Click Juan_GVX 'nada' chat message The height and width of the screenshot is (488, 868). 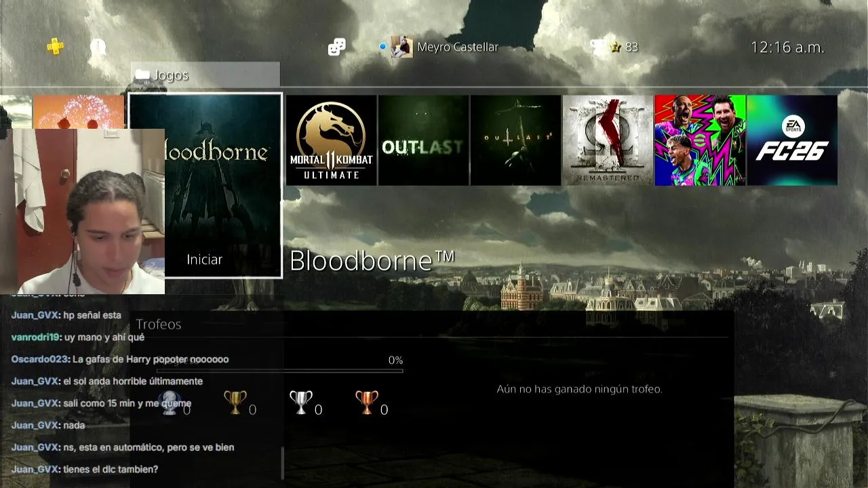[x=48, y=425]
